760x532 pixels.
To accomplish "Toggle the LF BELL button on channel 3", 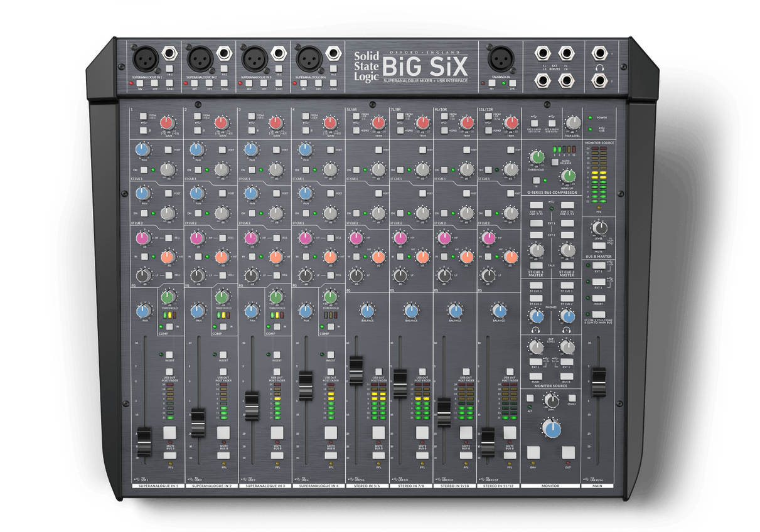I will click(x=277, y=275).
